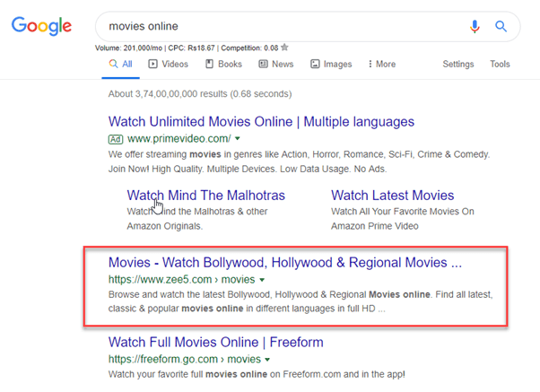Click the star next to Competition 0.08
540x392 pixels.
(284, 48)
